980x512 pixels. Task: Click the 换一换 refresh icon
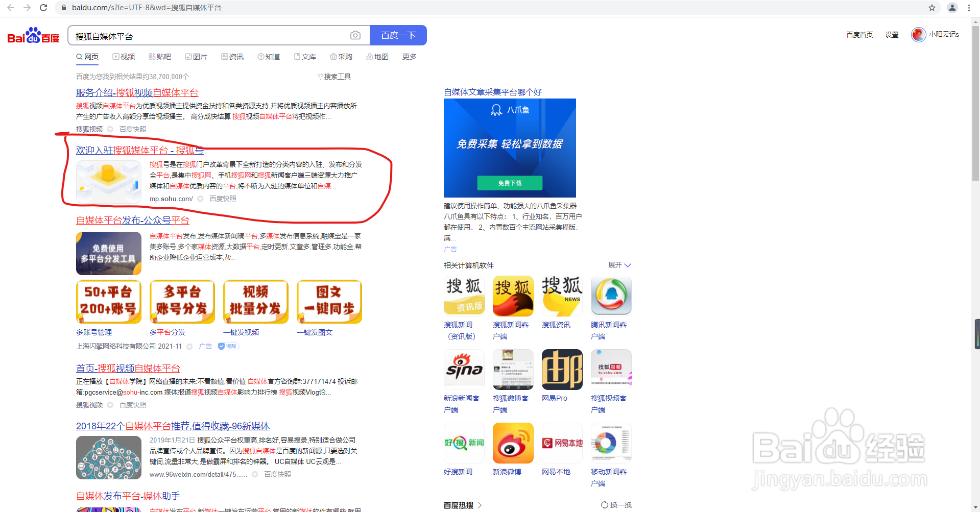605,505
